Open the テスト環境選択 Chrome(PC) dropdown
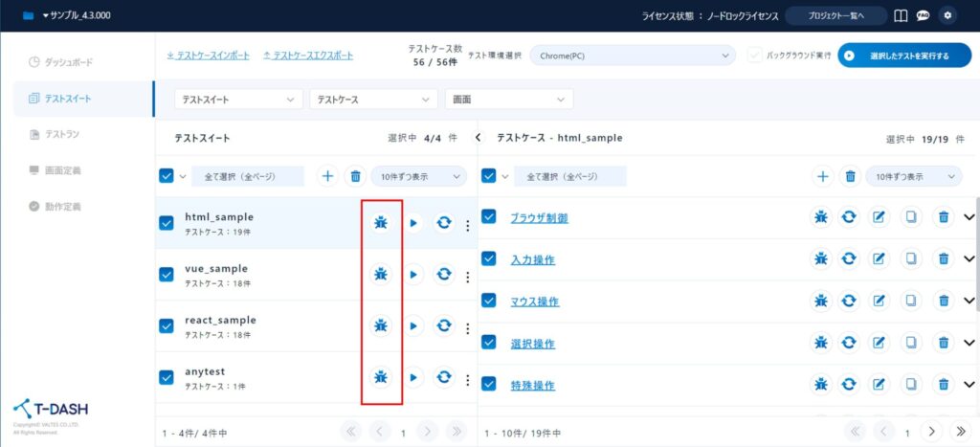 (x=632, y=56)
